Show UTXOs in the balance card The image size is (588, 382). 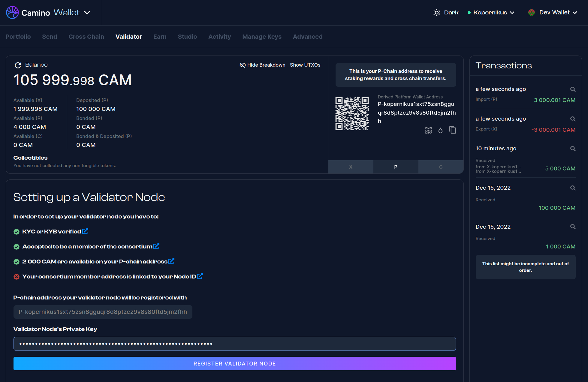point(305,65)
